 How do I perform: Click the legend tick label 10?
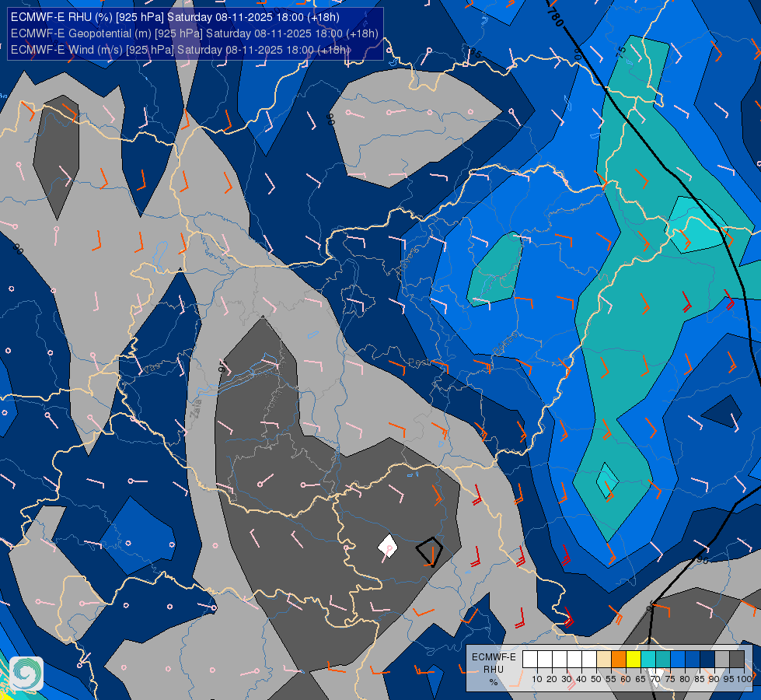click(x=537, y=679)
